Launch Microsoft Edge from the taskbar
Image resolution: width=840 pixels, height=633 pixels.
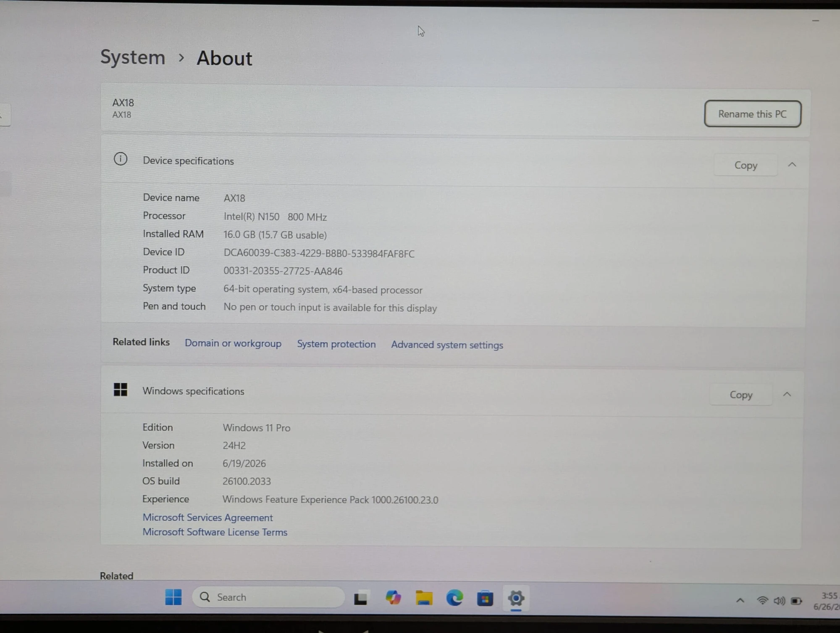pyautogui.click(x=454, y=598)
